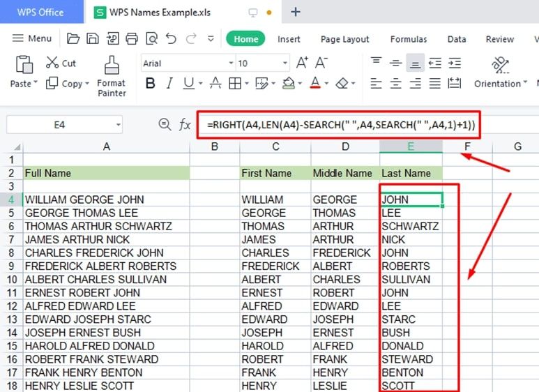The height and width of the screenshot is (392, 539).
Task: Open the Arial font name dropdown
Action: pyautogui.click(x=231, y=63)
